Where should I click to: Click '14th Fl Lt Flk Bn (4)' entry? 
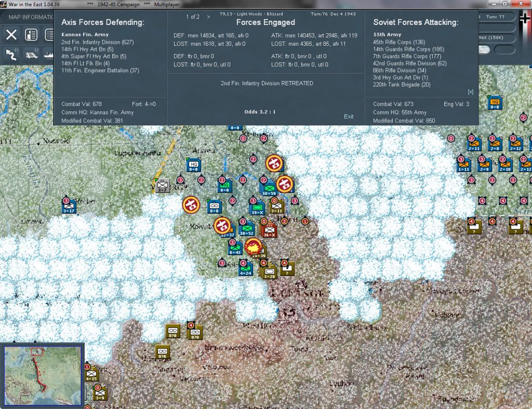coord(86,63)
